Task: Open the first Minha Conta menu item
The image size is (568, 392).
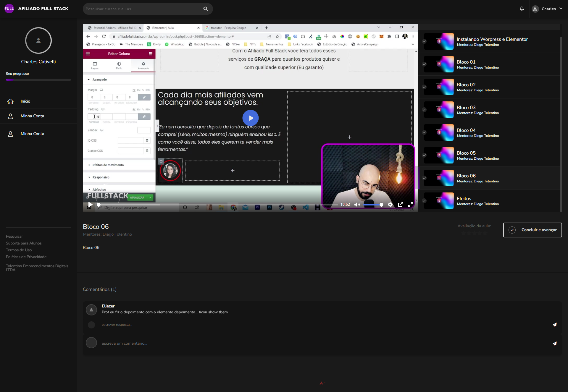Action: coord(32,116)
